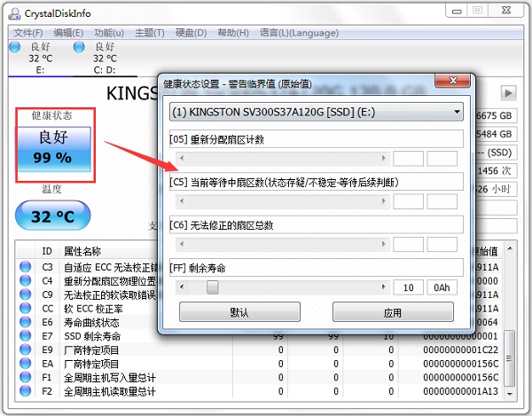The image size is (532, 416).
Task: Click left arrow of [FF] 剩余寿命 slider
Action: tap(182, 287)
